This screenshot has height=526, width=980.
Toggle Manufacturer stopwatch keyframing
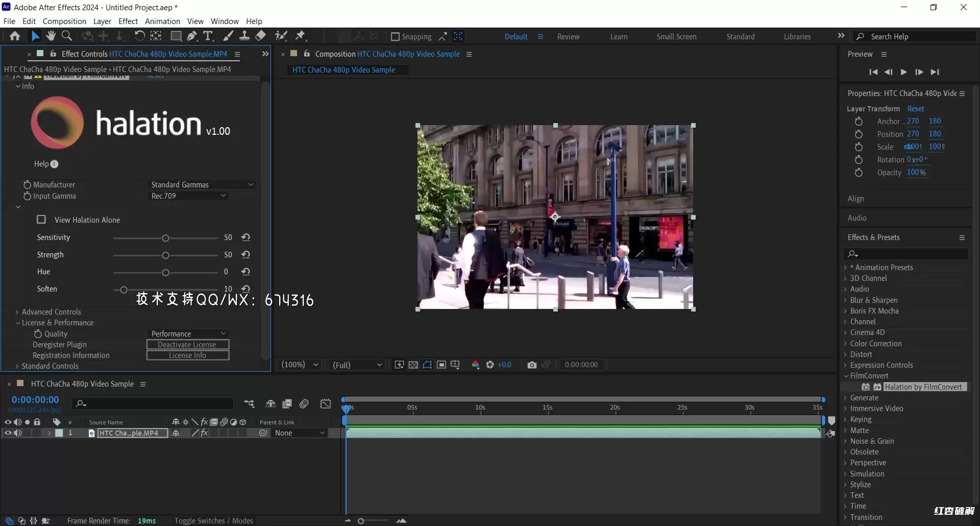(27, 184)
